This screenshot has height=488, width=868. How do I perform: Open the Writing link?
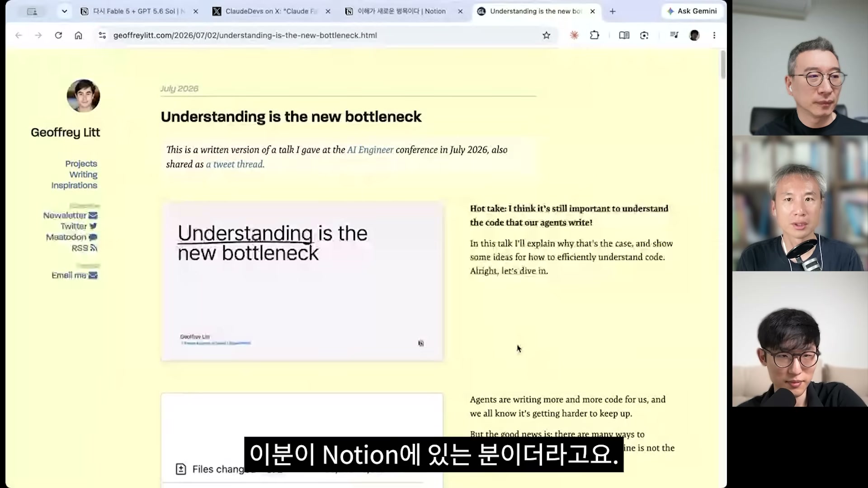point(83,174)
